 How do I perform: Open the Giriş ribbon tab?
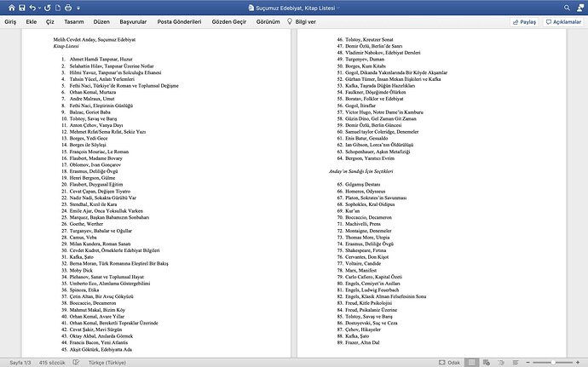[x=10, y=22]
